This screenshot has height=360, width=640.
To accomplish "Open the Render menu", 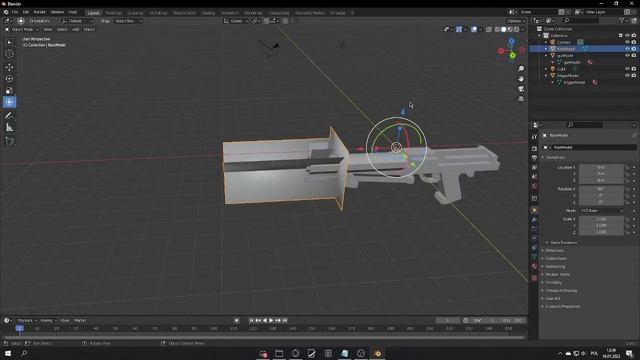I will 40,12.
